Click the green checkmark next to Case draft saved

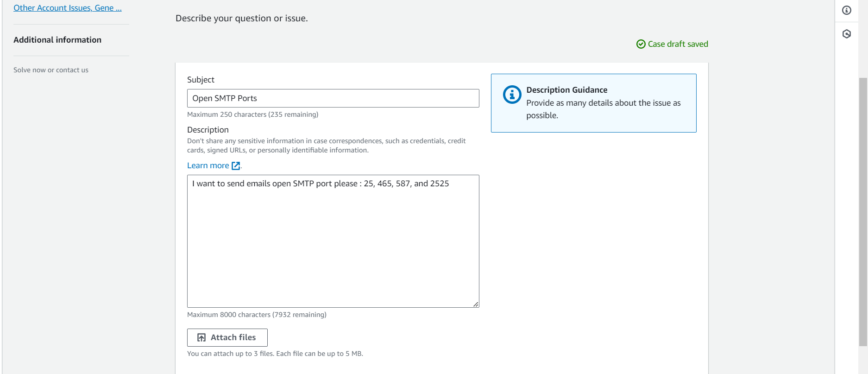[641, 44]
